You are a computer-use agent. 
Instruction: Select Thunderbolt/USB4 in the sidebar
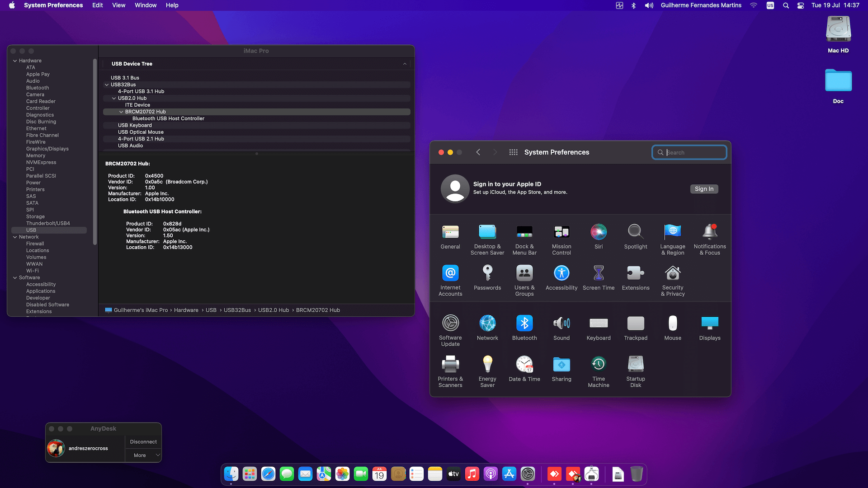click(x=48, y=223)
